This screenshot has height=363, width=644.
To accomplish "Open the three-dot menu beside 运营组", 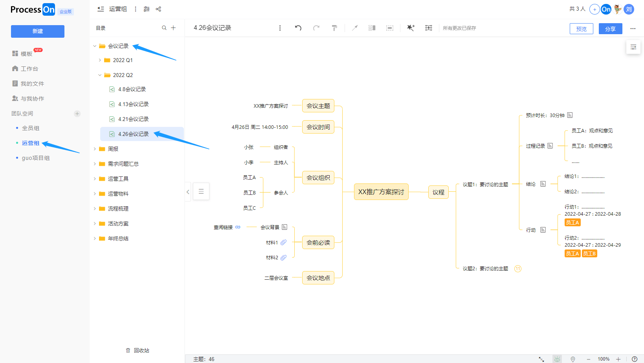I will pyautogui.click(x=135, y=9).
